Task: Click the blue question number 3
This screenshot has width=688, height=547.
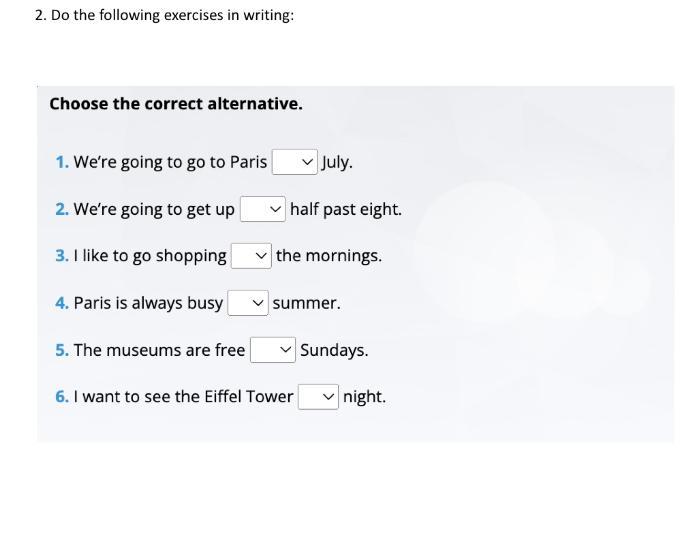Action: point(61,256)
